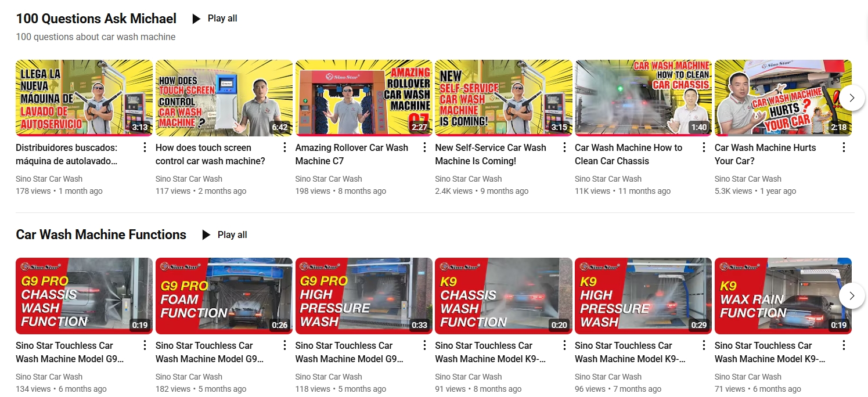The height and width of the screenshot is (397, 868).
Task: Show next videos in 100 Questions Ask Michael shelf
Action: pos(852,98)
